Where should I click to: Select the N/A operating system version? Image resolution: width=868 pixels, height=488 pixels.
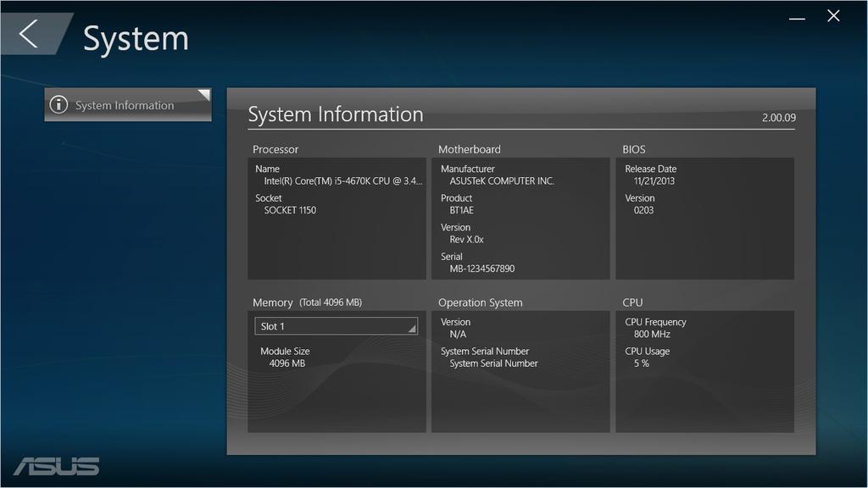pyautogui.click(x=458, y=334)
